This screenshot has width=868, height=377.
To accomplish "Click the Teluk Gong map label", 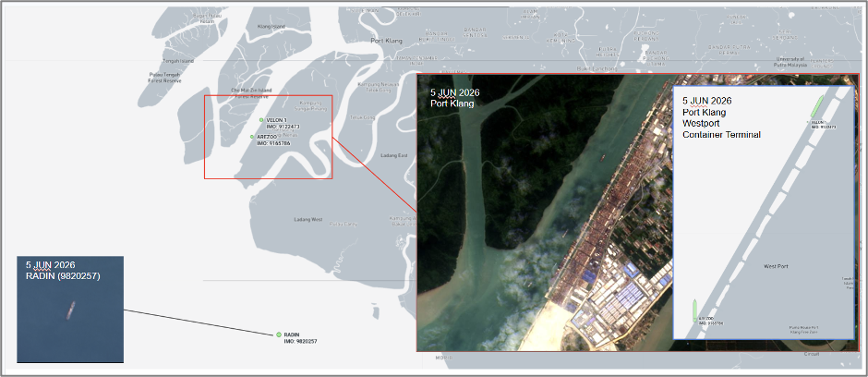I will point(363,117).
